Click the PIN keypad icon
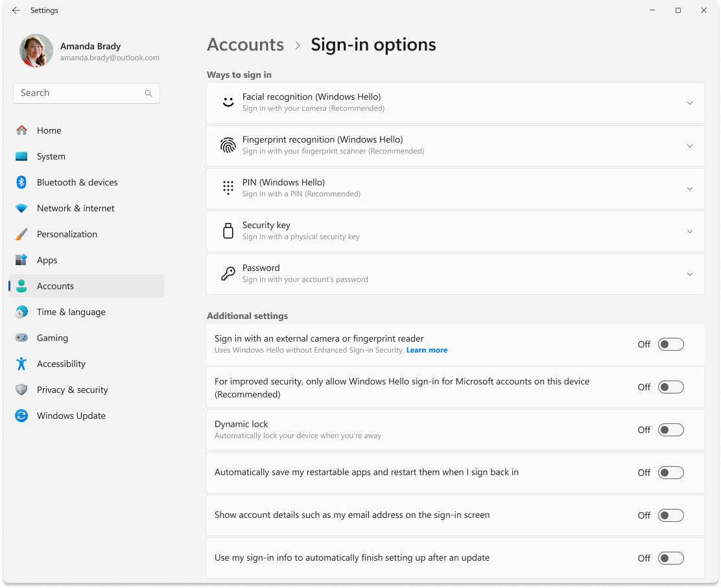Viewport: 721px width, 588px height. [228, 188]
